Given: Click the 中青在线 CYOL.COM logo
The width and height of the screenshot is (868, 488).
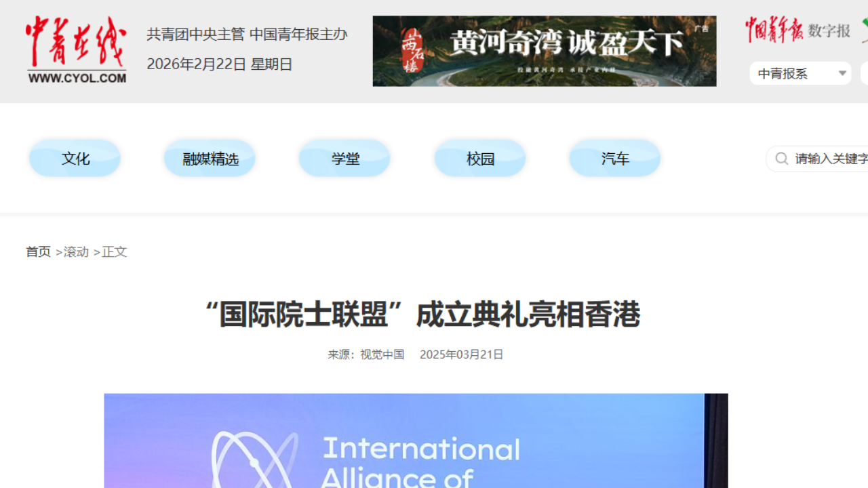Looking at the screenshot, I should point(76,51).
